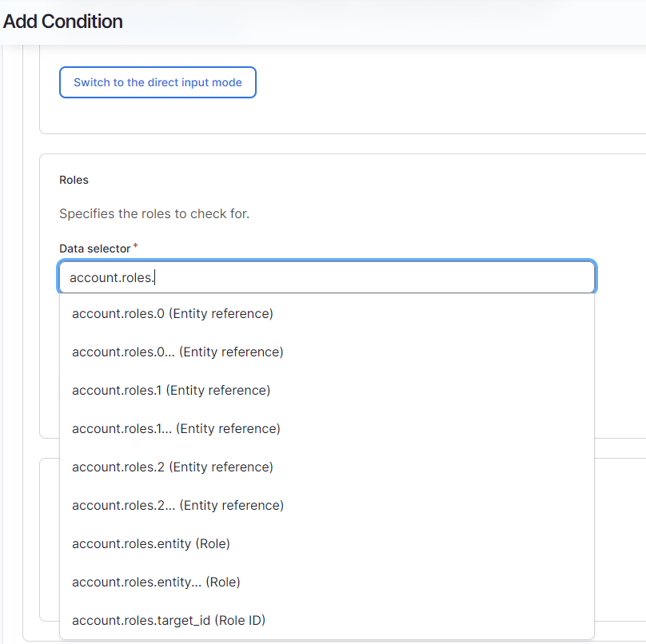
Task: Choose account.roles.0... (Entity reference) option
Action: click(327, 352)
